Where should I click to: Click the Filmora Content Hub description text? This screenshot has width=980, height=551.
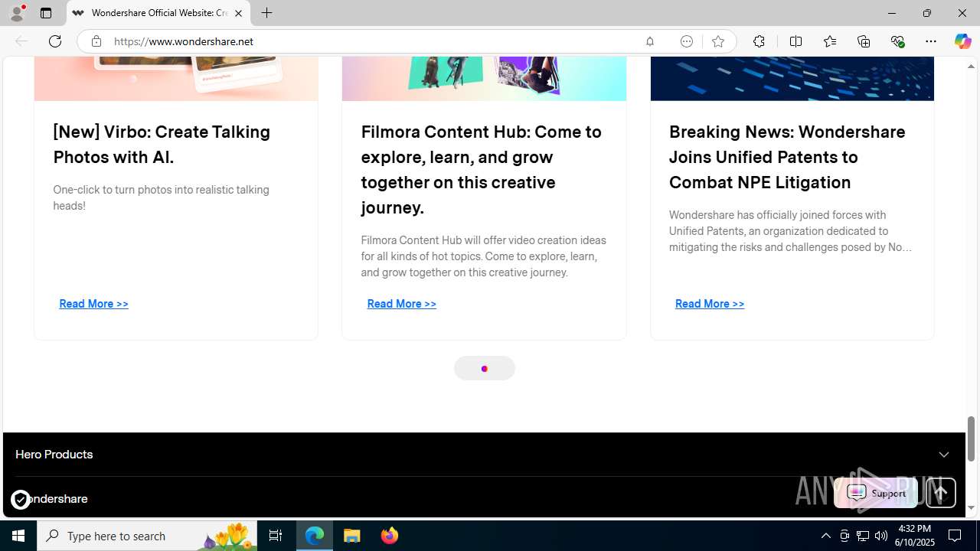483,256
